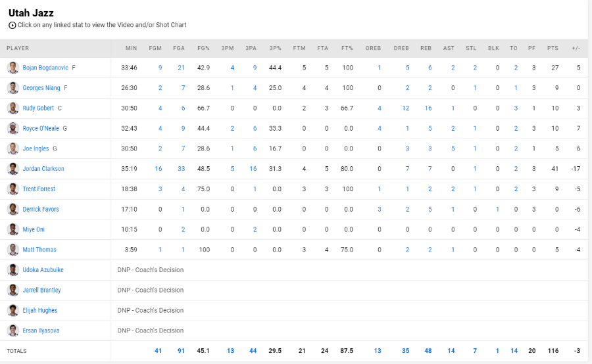The height and width of the screenshot is (364, 592).
Task: Click the +/- column header
Action: [576, 48]
